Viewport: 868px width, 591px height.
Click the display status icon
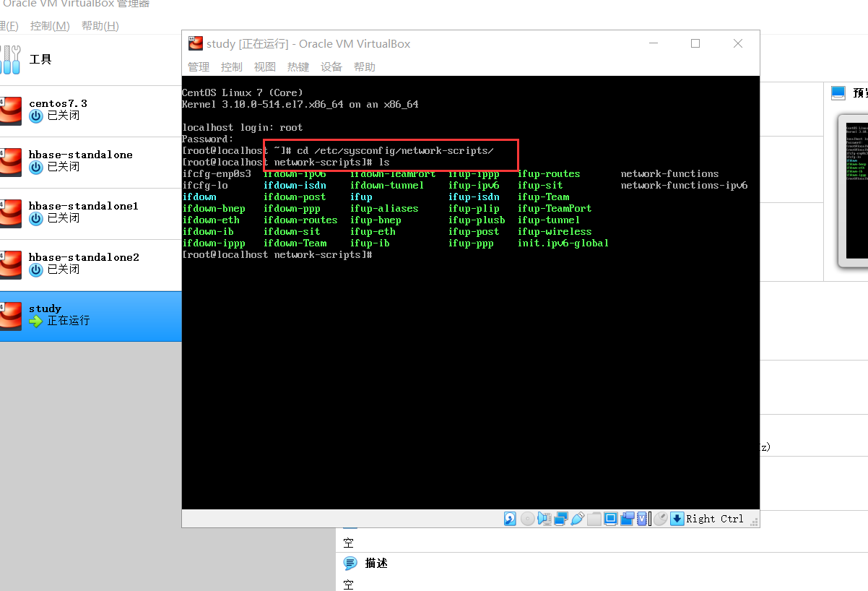(x=610, y=518)
